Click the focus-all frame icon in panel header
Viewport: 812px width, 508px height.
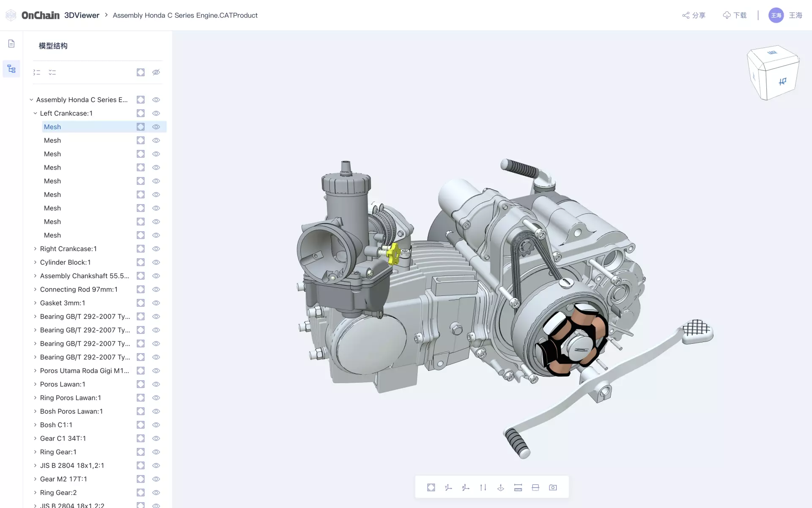[x=140, y=72]
